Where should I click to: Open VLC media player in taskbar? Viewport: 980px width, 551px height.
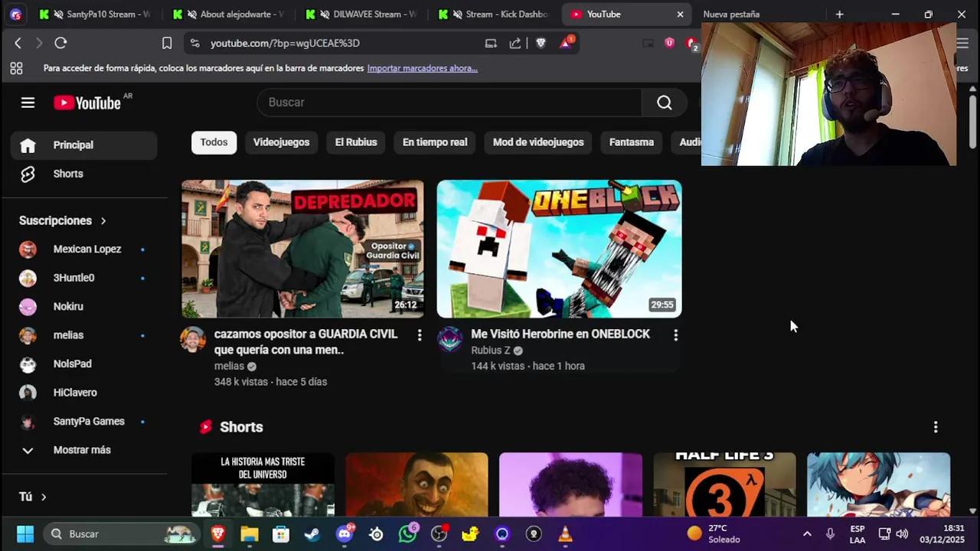click(x=565, y=534)
